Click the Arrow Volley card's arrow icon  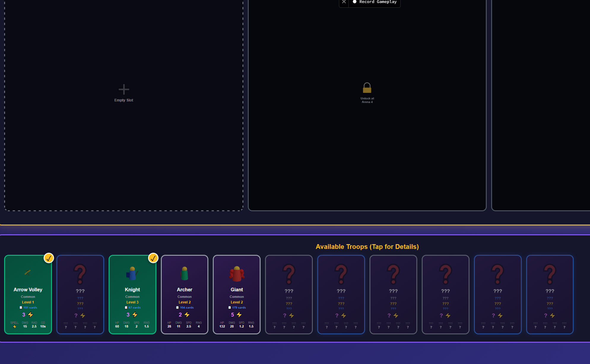(x=28, y=272)
